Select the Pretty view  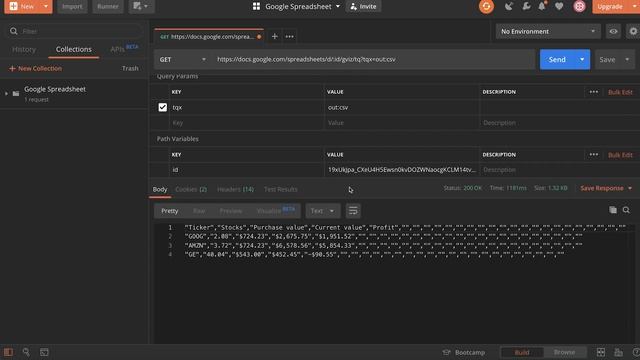(169, 211)
